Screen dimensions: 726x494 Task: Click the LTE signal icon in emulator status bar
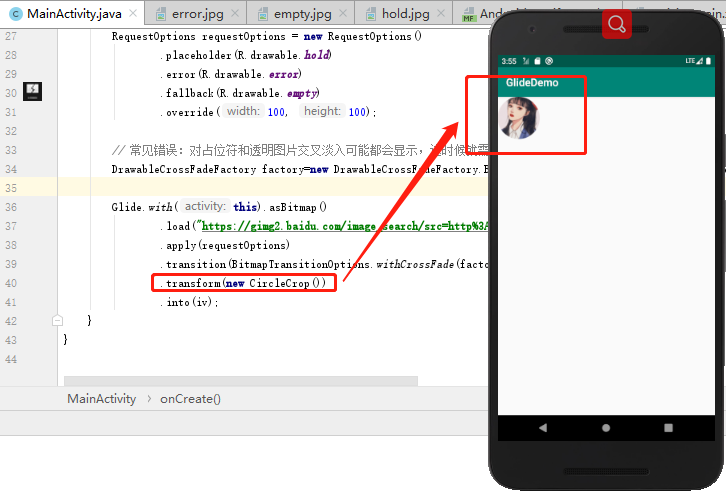(x=694, y=61)
